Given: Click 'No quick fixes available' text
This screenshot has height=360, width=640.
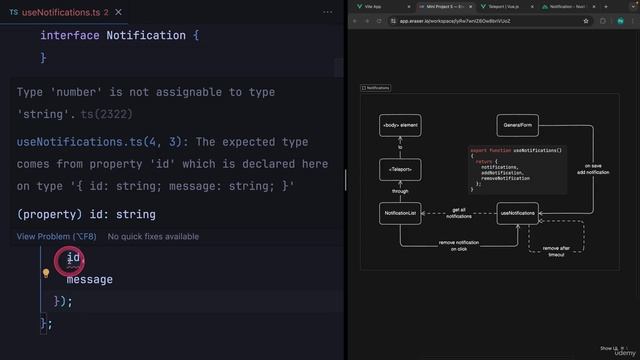Looking at the screenshot, I should pos(153,237).
